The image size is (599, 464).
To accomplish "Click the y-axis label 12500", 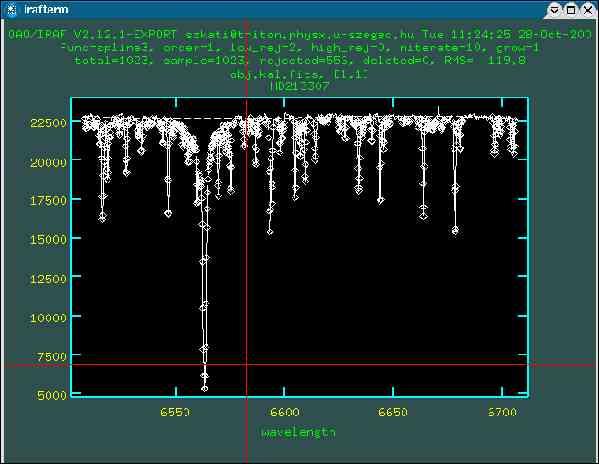I will (x=48, y=278).
